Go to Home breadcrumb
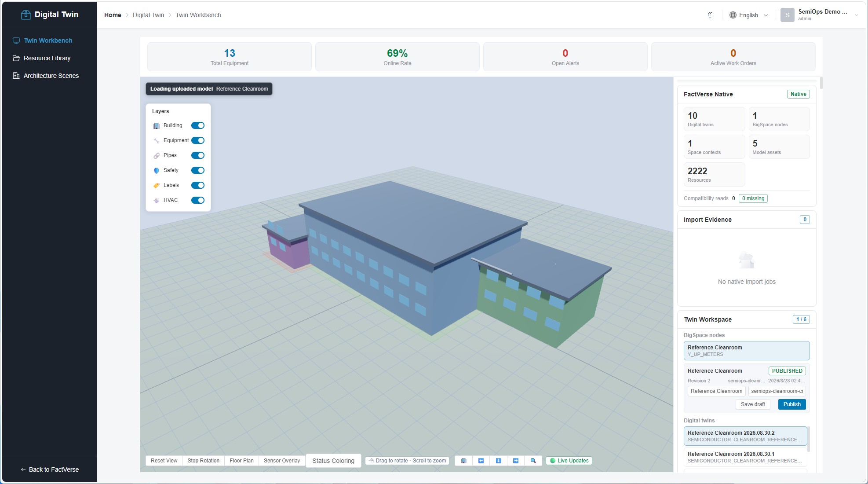This screenshot has height=484, width=868. point(113,15)
